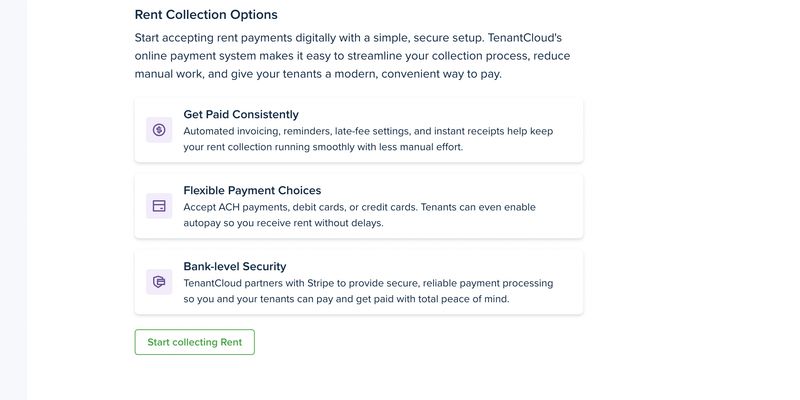The width and height of the screenshot is (800, 400).
Task: Click the security shield icon
Action: click(x=159, y=282)
